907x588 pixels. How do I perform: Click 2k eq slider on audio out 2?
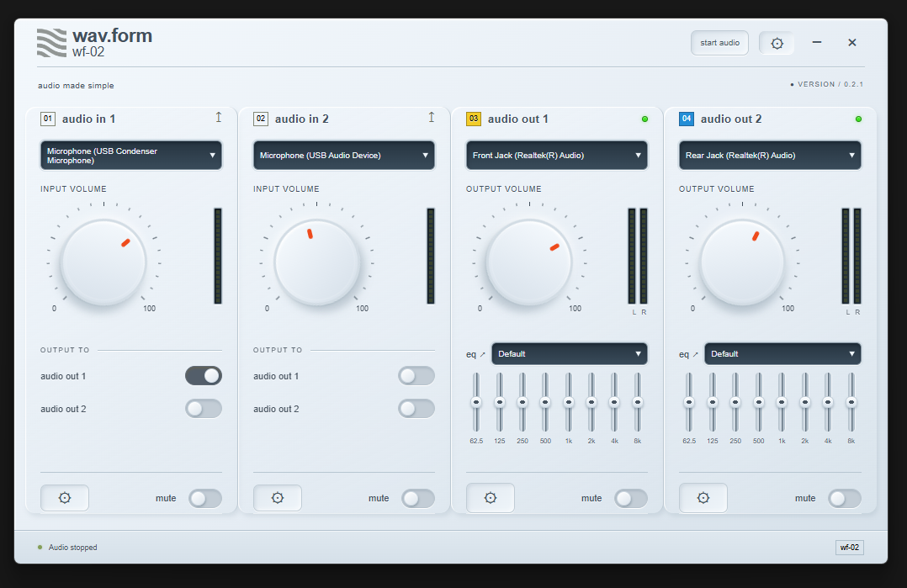pos(804,402)
